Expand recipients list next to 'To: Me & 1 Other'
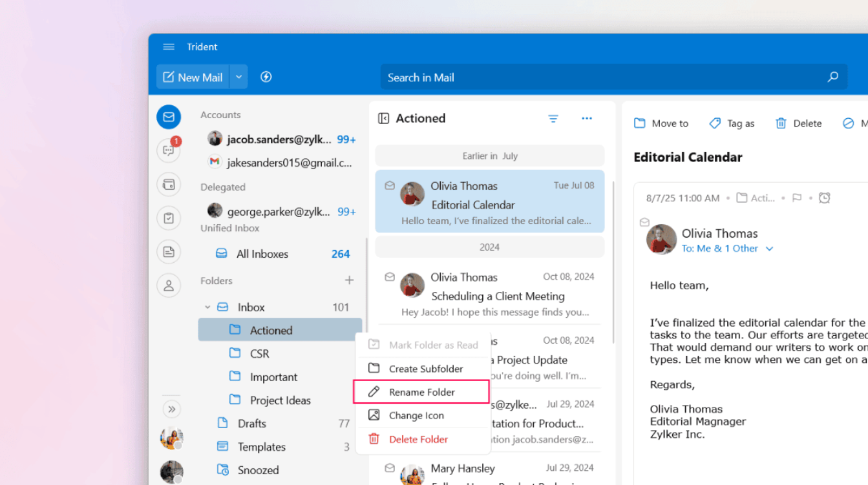The image size is (868, 485). (769, 249)
